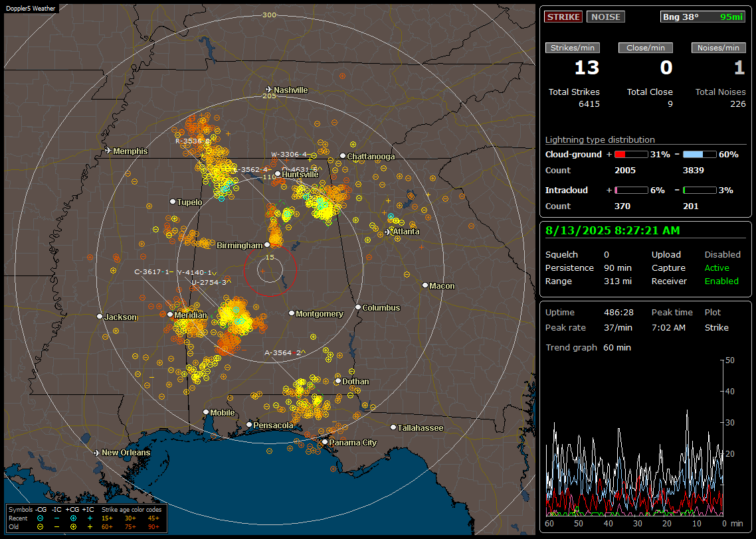Viewport: 756px width, 539px height.
Task: Click the date and time readout
Action: coord(613,231)
